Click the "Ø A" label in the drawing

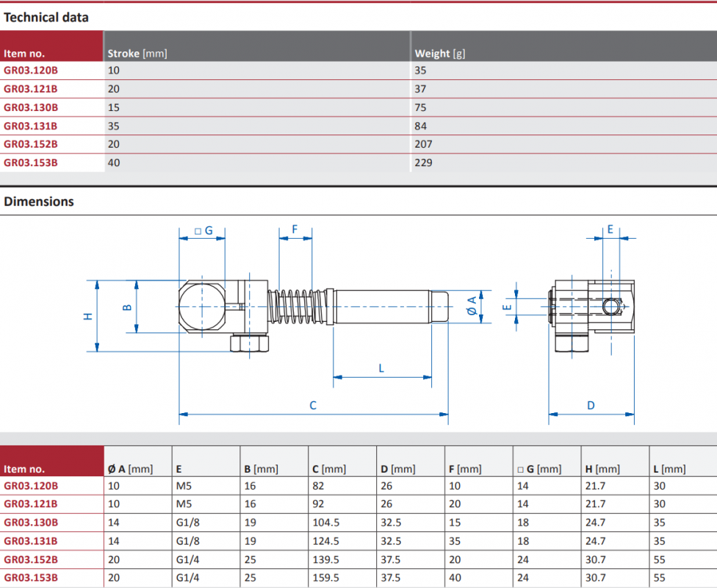[x=472, y=306]
